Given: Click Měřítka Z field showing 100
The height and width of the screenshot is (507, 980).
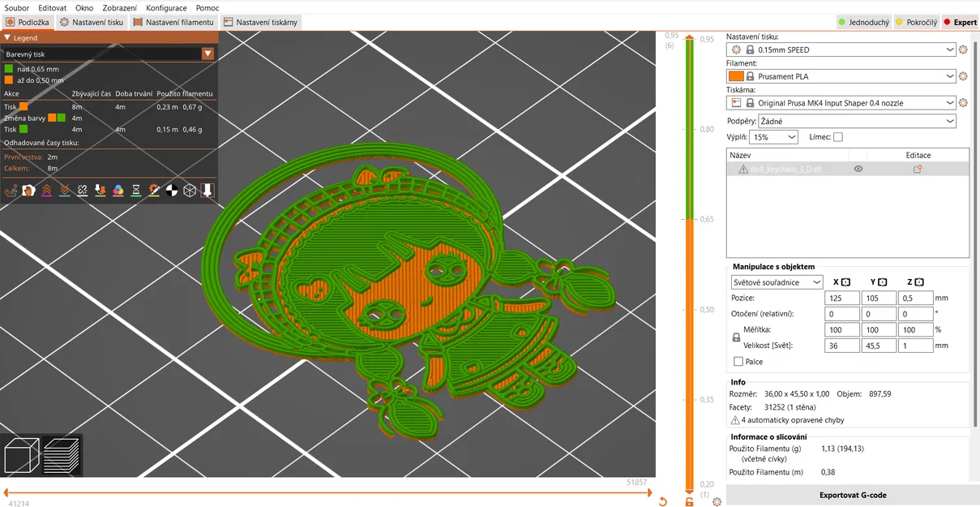Looking at the screenshot, I should (x=915, y=329).
